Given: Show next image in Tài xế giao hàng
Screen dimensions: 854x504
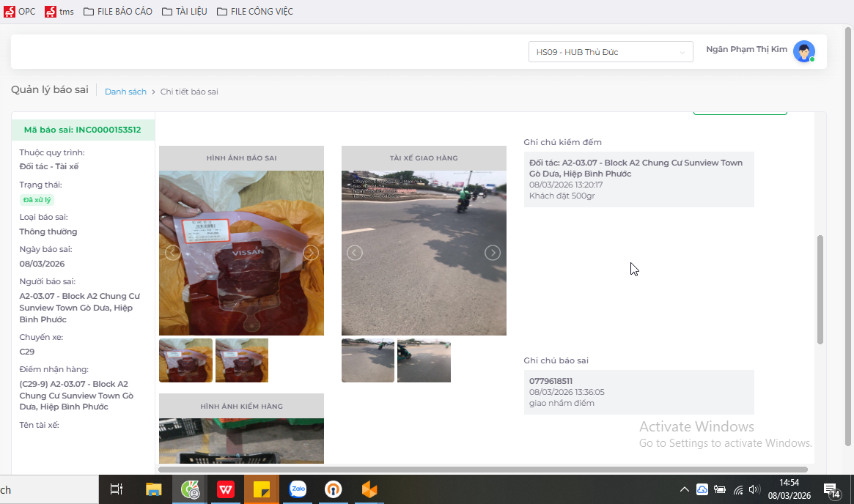Looking at the screenshot, I should [493, 253].
